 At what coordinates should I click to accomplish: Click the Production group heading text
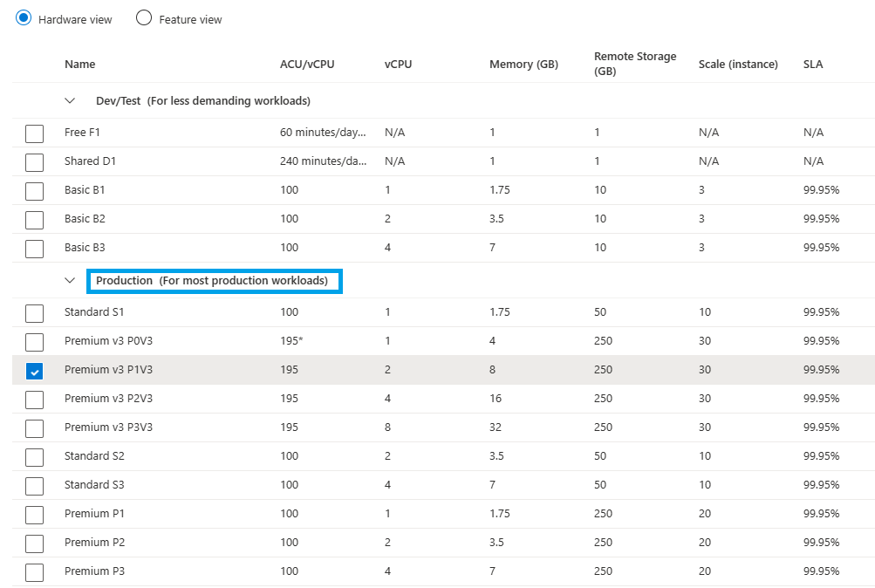tap(212, 281)
